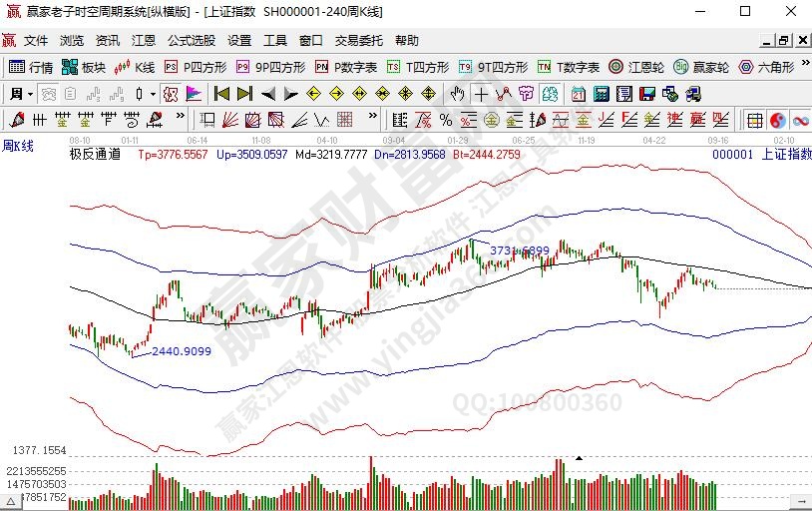The height and width of the screenshot is (511, 812).
Task: Click the calculator icon in toolbar
Action: coord(601,94)
